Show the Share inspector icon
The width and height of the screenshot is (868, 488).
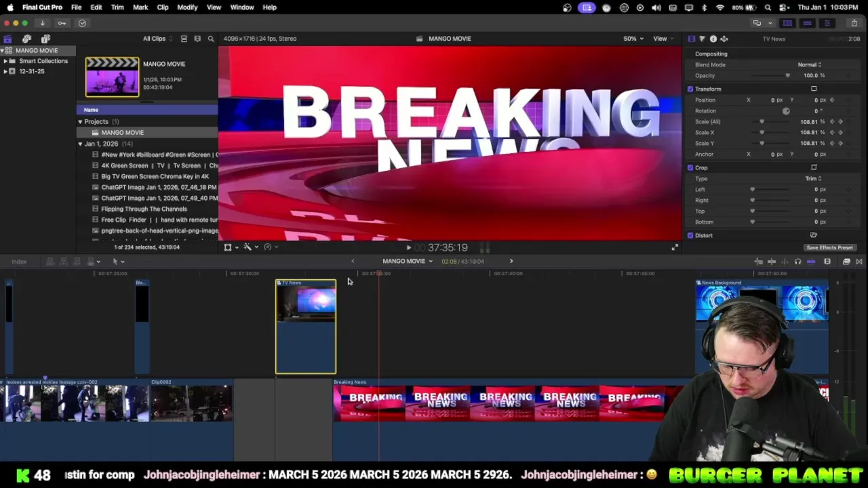(x=724, y=39)
